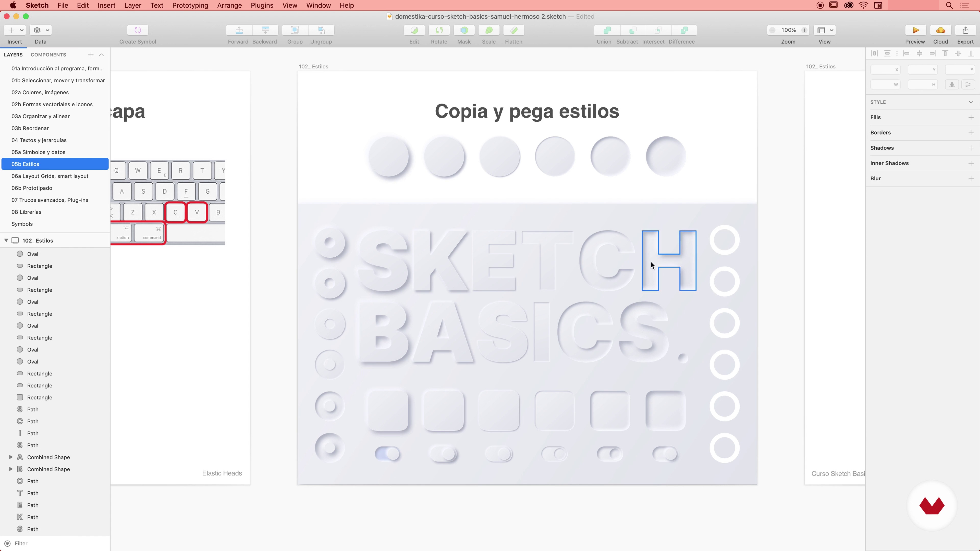Click the Create Symbol toolbar icon

[x=138, y=30]
